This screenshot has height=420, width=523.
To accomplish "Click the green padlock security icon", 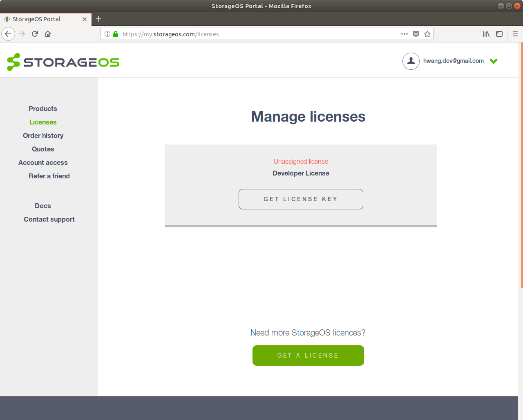I will 116,34.
